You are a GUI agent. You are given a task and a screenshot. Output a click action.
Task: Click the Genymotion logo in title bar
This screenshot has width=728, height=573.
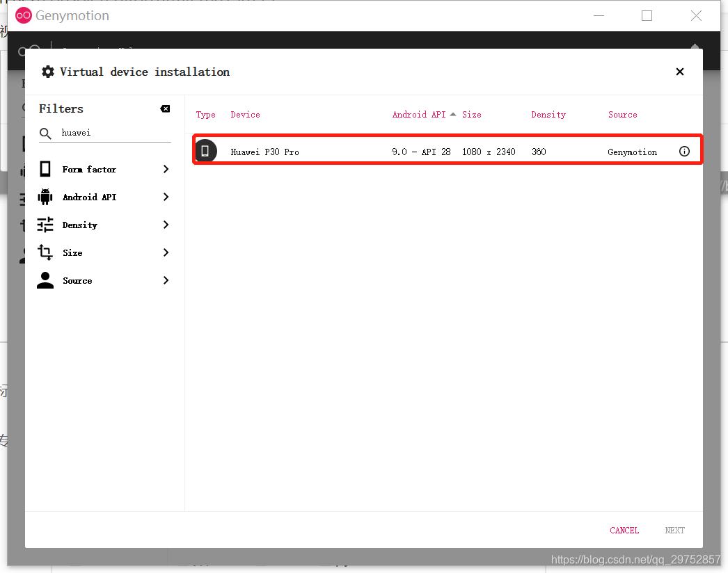(24, 15)
